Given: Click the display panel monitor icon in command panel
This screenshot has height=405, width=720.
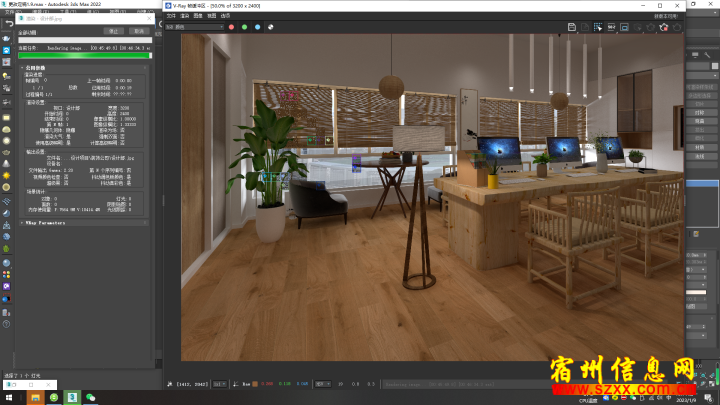Looking at the screenshot, I should click(x=695, y=55).
